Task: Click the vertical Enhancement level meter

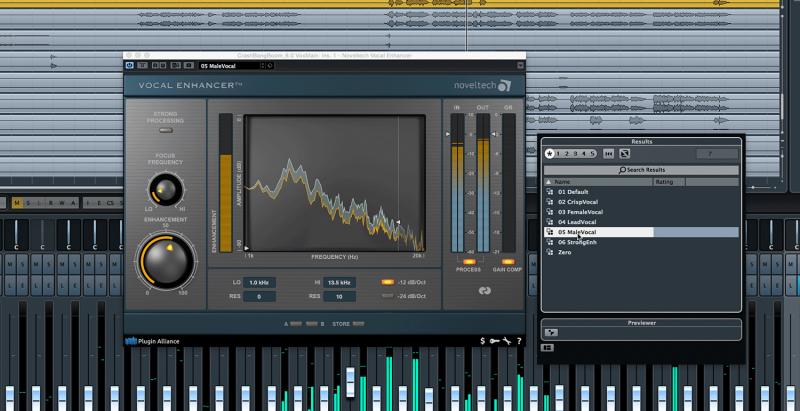Action: click(x=226, y=183)
